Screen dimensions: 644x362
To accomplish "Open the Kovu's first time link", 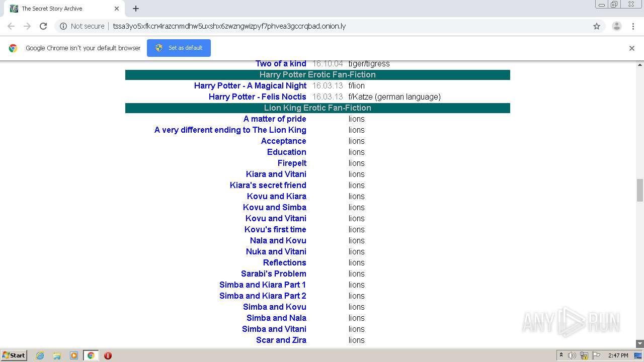I will coord(275,229).
